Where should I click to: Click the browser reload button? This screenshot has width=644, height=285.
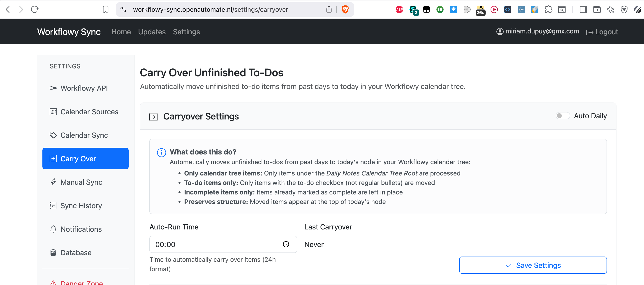35,9
